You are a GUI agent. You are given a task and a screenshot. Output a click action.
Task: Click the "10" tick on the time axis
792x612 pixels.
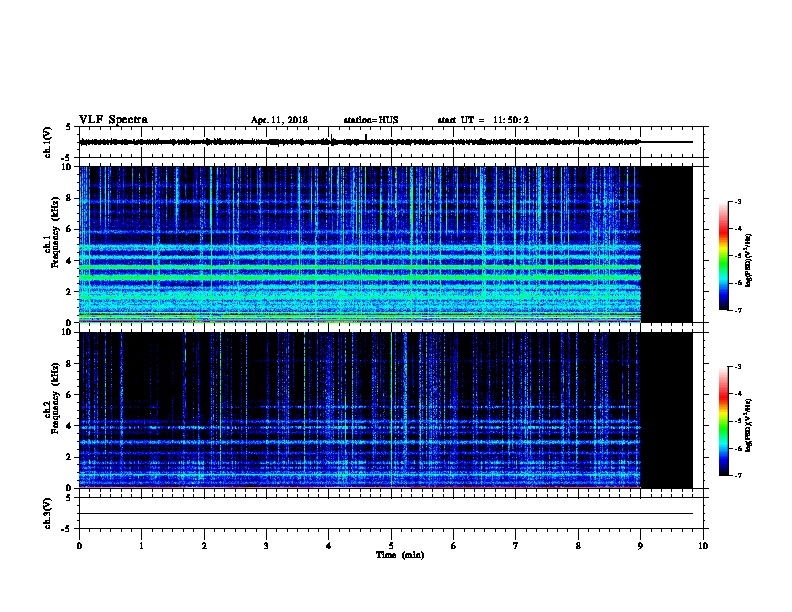click(x=703, y=546)
